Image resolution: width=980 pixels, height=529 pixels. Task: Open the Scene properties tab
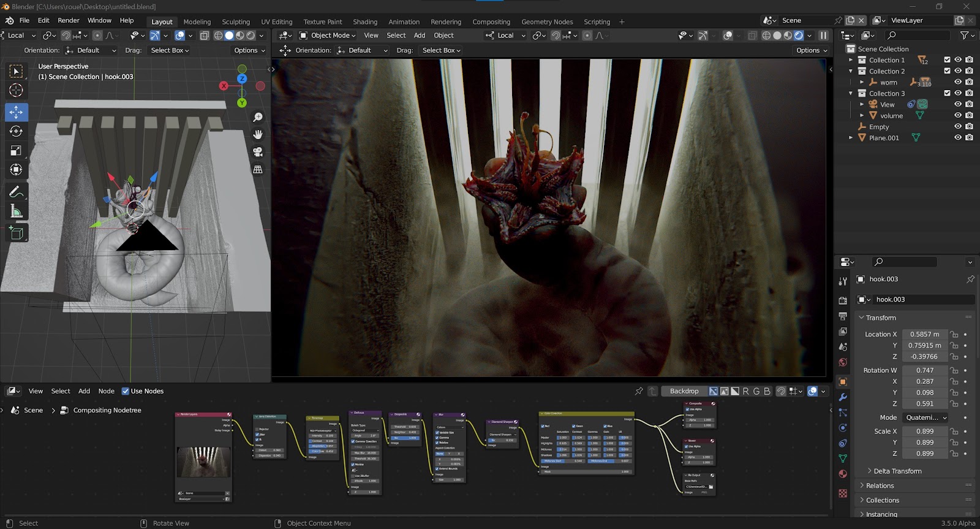(x=843, y=347)
